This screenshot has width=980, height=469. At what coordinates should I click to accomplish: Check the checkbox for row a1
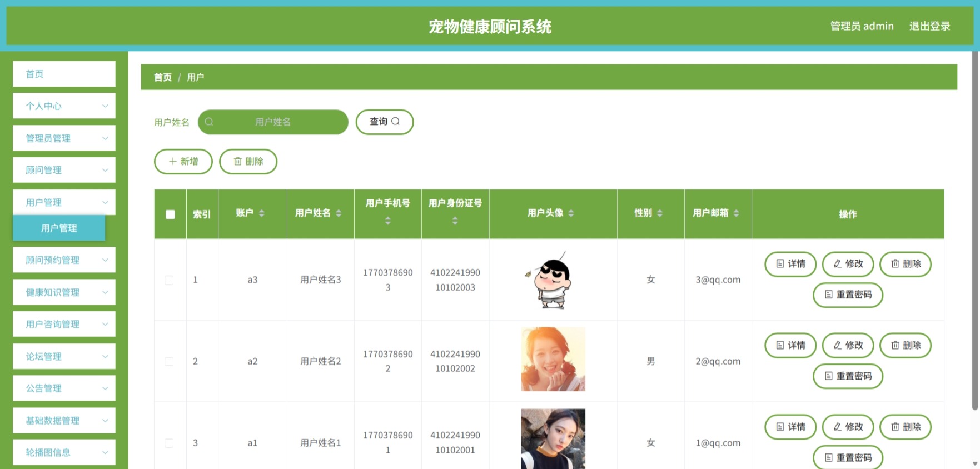point(169,443)
